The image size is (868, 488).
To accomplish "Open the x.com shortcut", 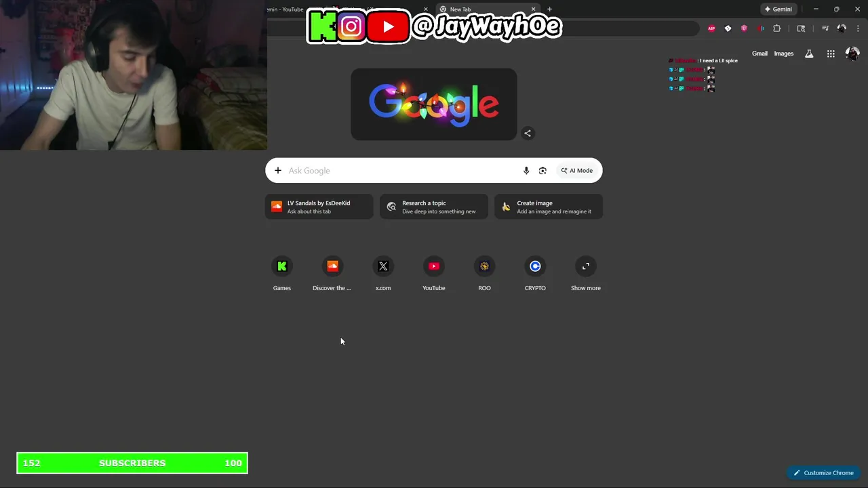I will [383, 274].
